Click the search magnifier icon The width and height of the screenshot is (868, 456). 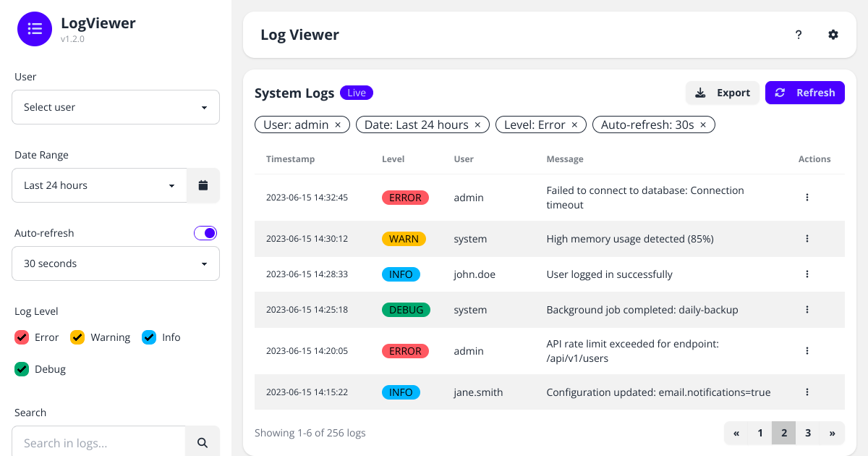[x=203, y=441]
